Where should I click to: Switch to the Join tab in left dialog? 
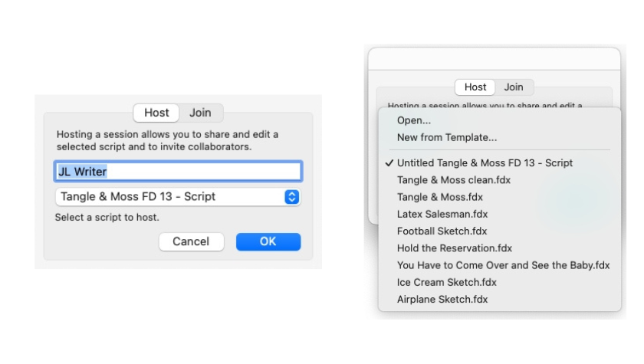click(200, 113)
